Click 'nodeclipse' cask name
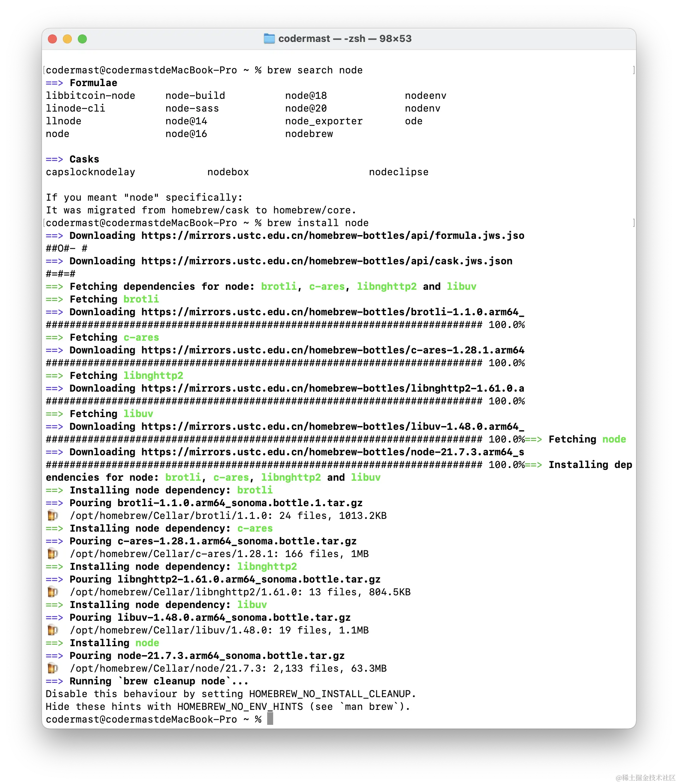The image size is (678, 784). point(399,172)
